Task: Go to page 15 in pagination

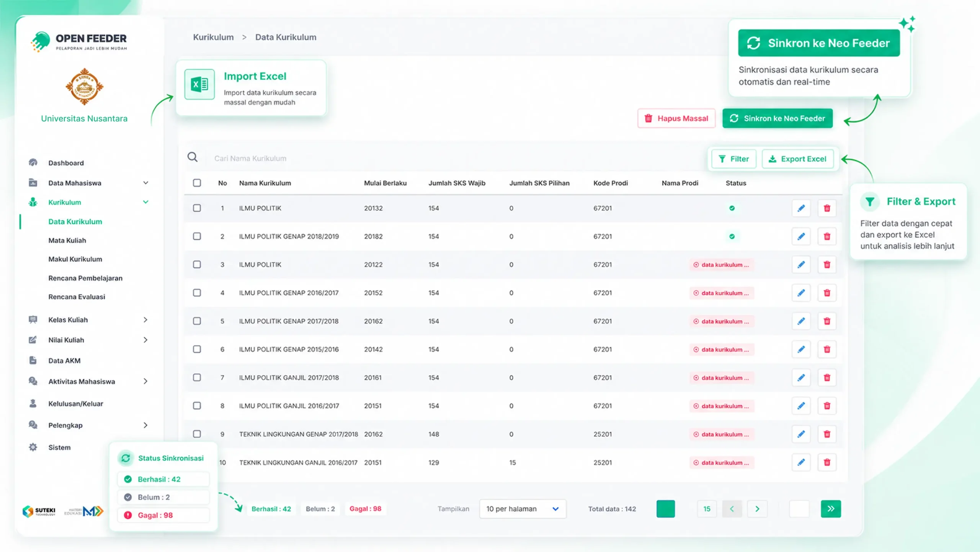Action: tap(707, 509)
